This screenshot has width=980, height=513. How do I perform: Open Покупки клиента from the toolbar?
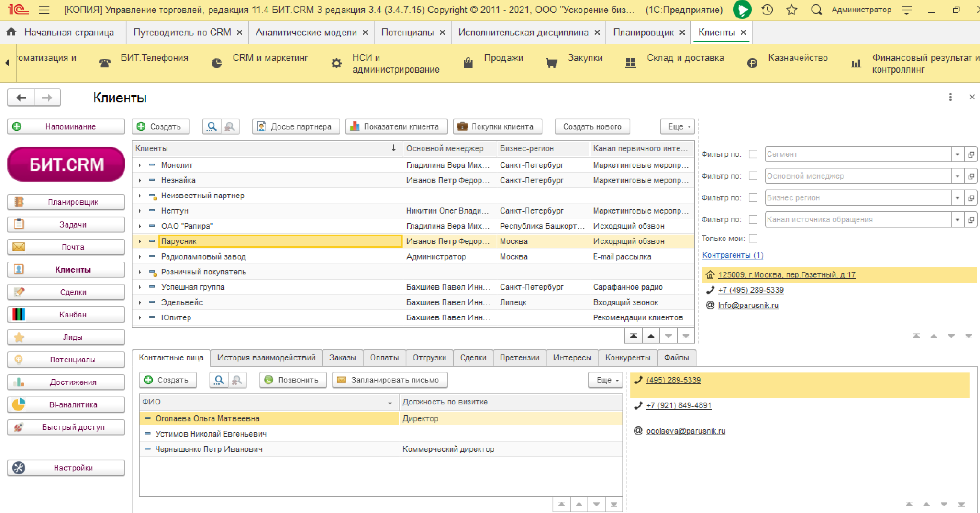pyautogui.click(x=497, y=127)
